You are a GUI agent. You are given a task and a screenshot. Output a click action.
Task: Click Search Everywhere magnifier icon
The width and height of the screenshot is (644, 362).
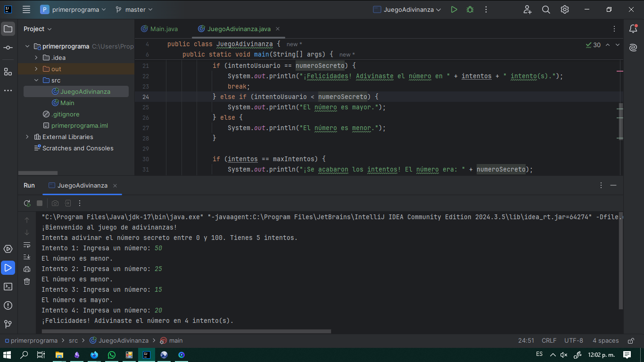click(546, 9)
